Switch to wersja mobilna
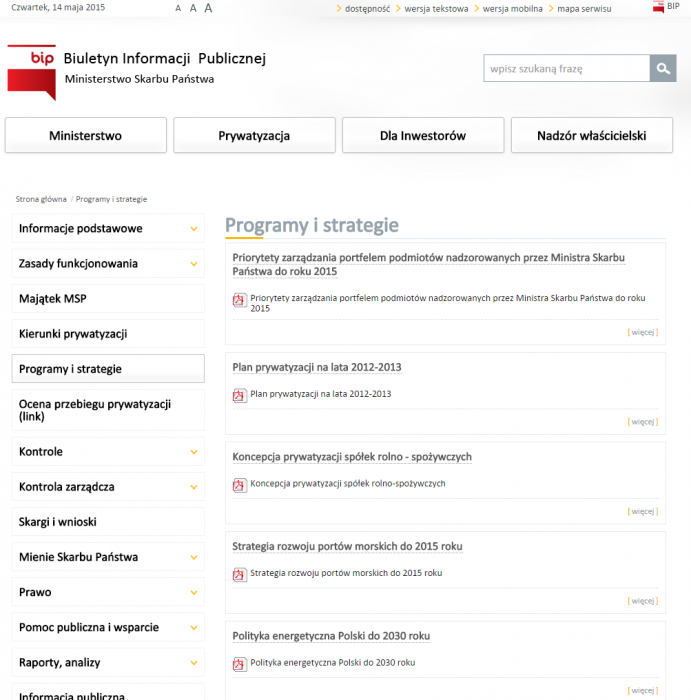 coord(512,8)
